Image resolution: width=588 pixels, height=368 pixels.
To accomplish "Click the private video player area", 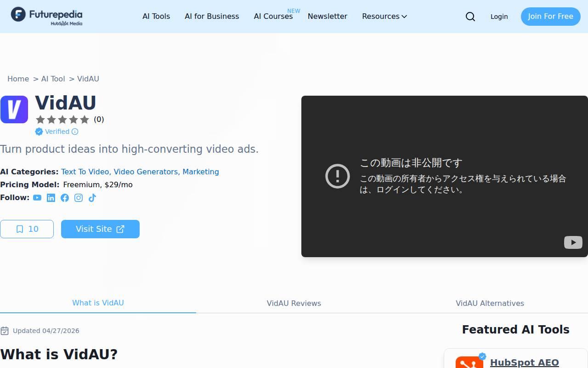I will pos(445,176).
